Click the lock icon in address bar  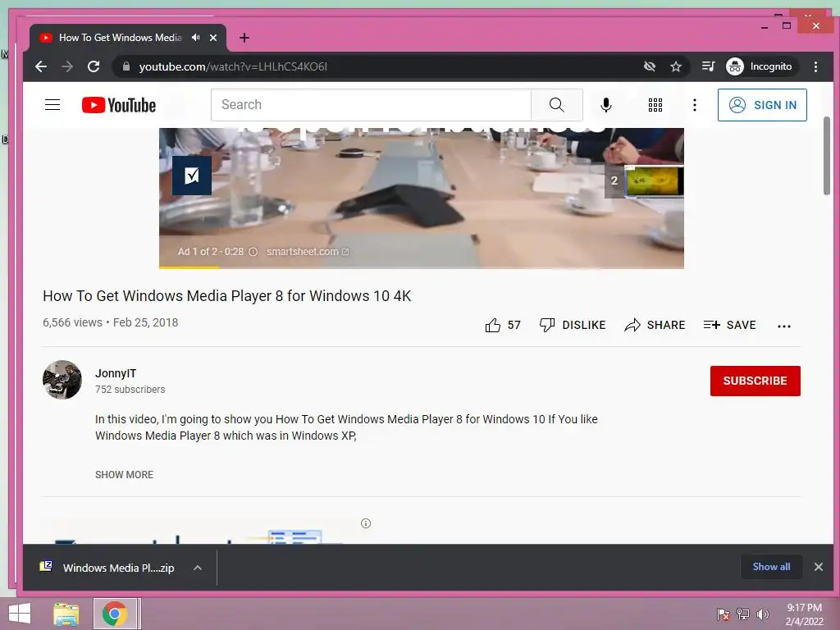click(x=126, y=66)
